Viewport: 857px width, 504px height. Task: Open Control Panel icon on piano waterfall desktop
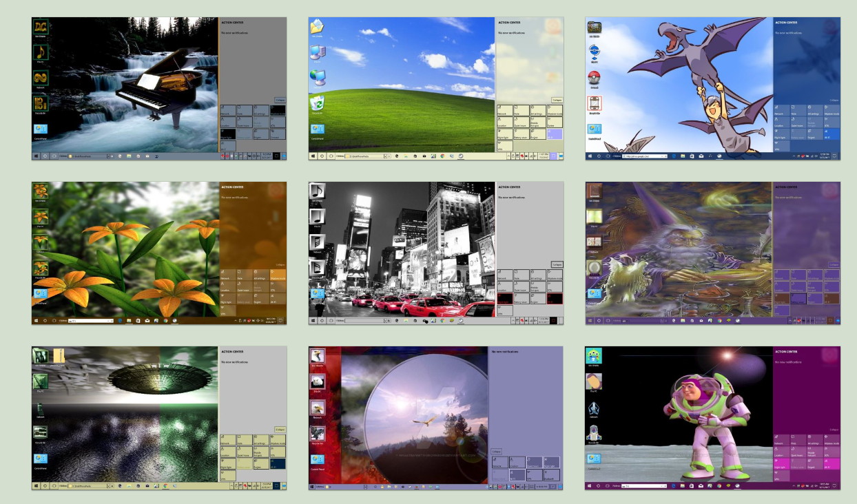pos(41,129)
